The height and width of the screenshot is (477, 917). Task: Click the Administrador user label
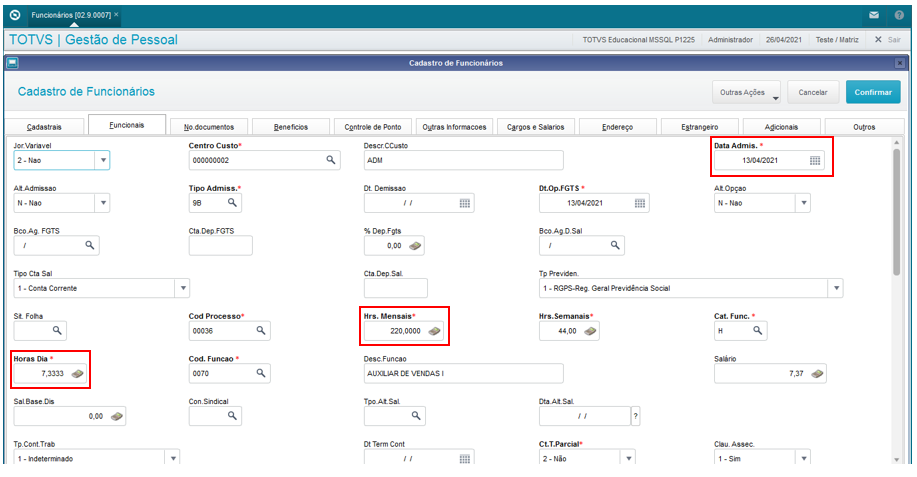pos(730,40)
